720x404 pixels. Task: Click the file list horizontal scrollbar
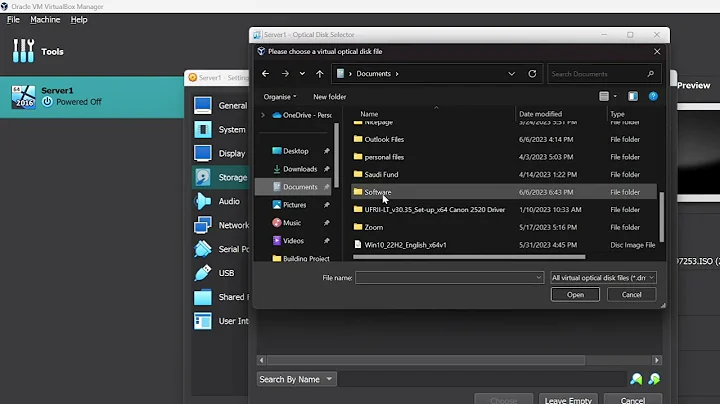[x=469, y=257]
